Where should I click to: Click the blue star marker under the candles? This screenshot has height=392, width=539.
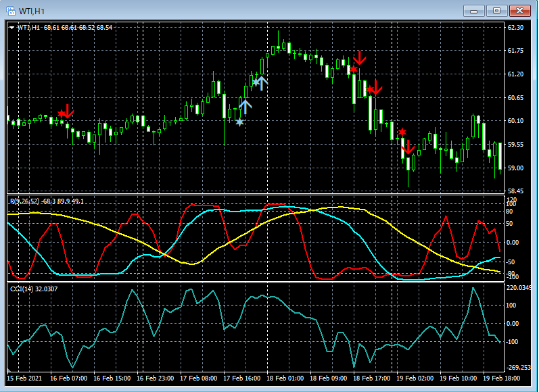click(239, 122)
